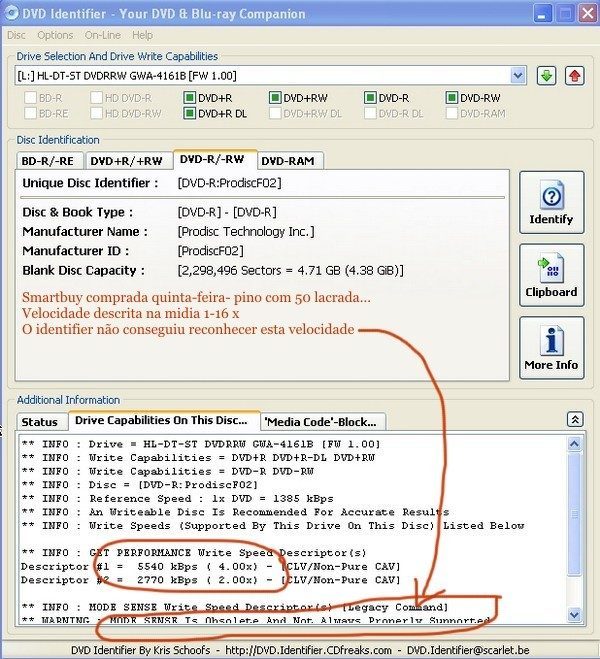Toggle the DVD-R DL checkbox
This screenshot has width=600, height=659.
click(370, 113)
